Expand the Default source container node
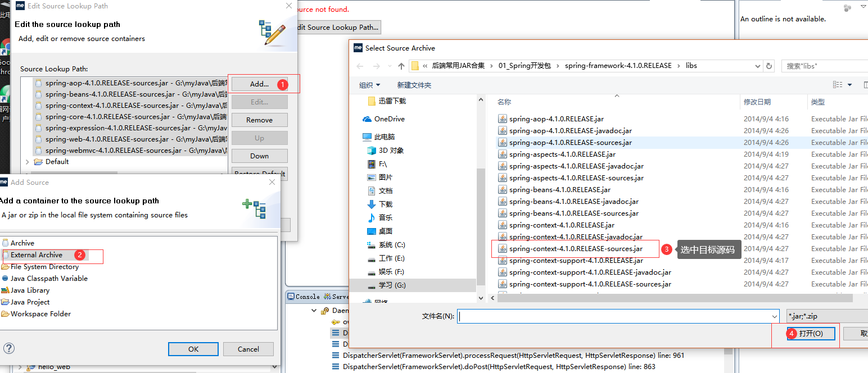Image resolution: width=868 pixels, height=373 pixels. pos(26,162)
